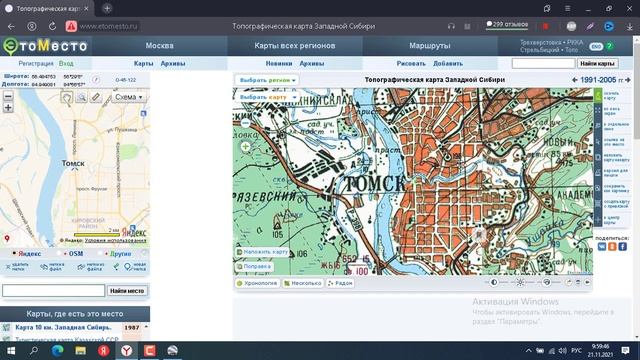Image resolution: width=640 pixels, height=360 pixels.
Task: Click the Регистрация link
Action: coord(36,64)
